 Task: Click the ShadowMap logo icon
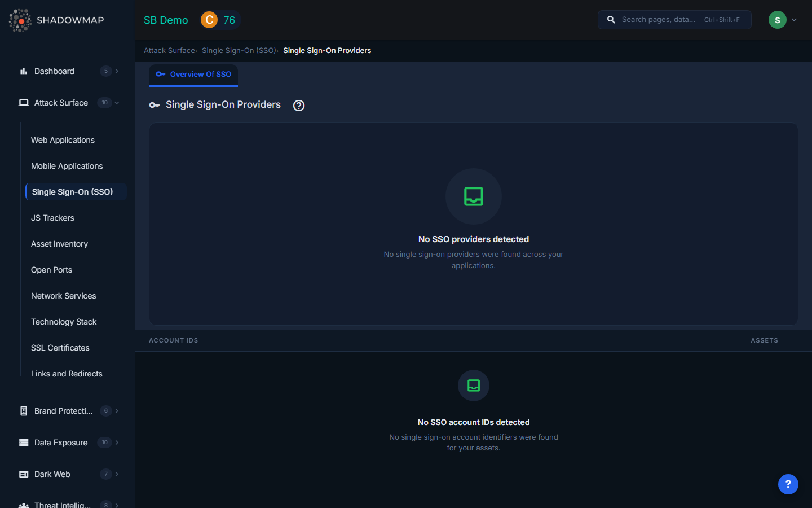pyautogui.click(x=20, y=20)
